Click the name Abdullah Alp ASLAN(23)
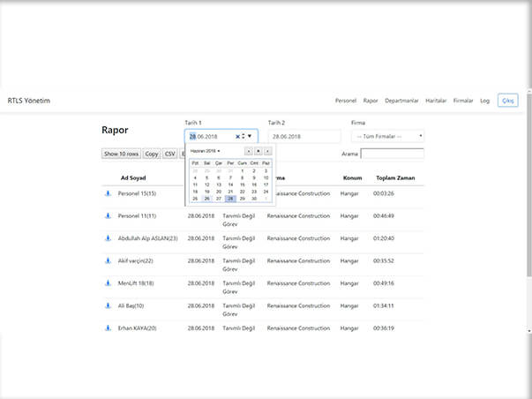This screenshot has height=399, width=532. coord(148,238)
